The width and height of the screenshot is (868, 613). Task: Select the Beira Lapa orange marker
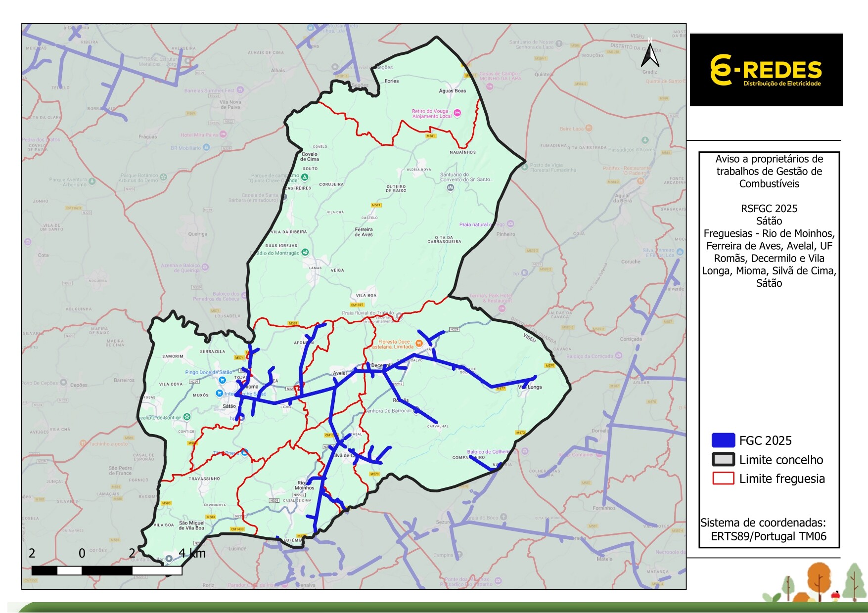pos(589,128)
